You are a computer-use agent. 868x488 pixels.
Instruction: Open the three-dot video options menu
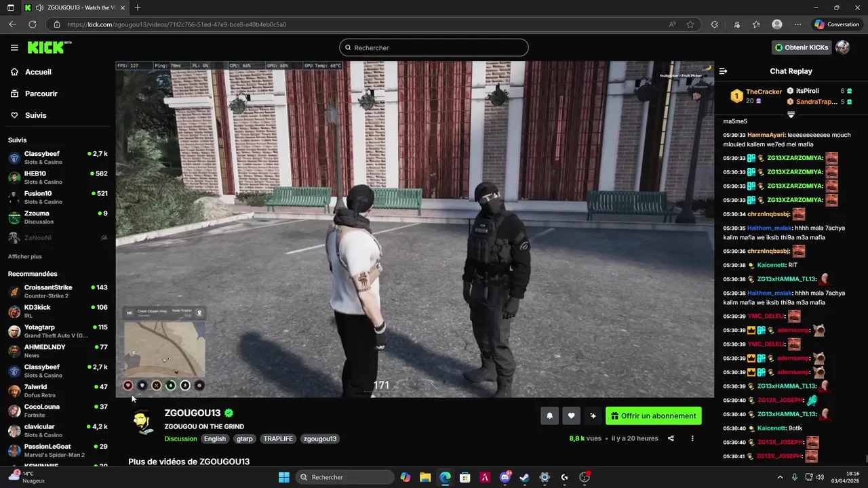coord(692,439)
